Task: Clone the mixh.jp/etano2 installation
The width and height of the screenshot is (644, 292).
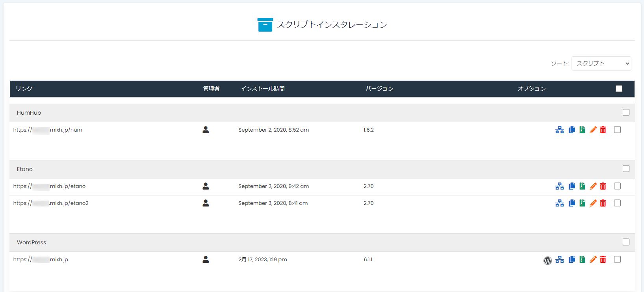Action: point(572,203)
